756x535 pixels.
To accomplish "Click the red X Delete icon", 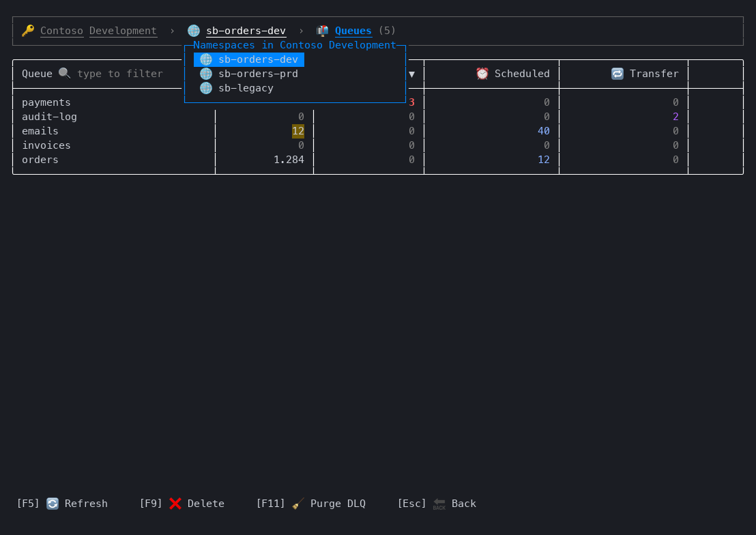I will click(x=175, y=503).
